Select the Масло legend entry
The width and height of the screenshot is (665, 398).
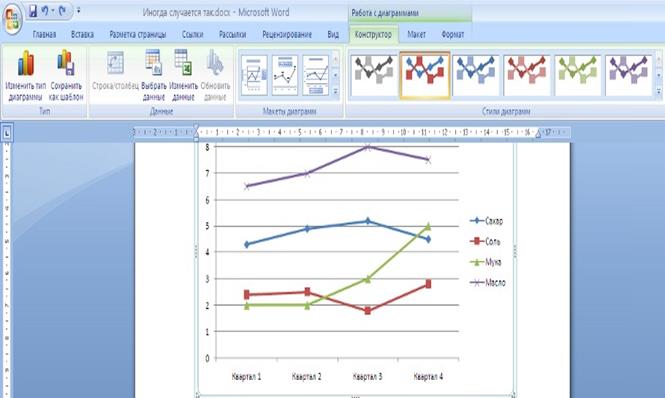tap(488, 283)
